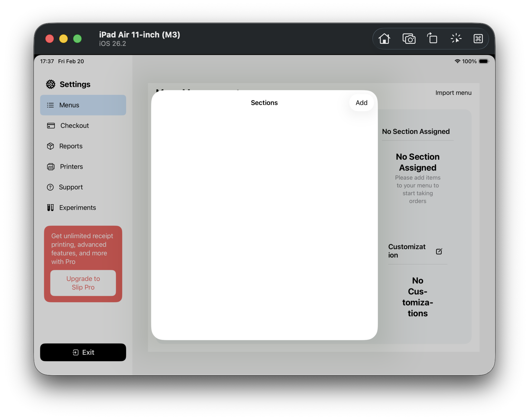Open the Support section
Screen dimensions: 529x420
click(70, 187)
